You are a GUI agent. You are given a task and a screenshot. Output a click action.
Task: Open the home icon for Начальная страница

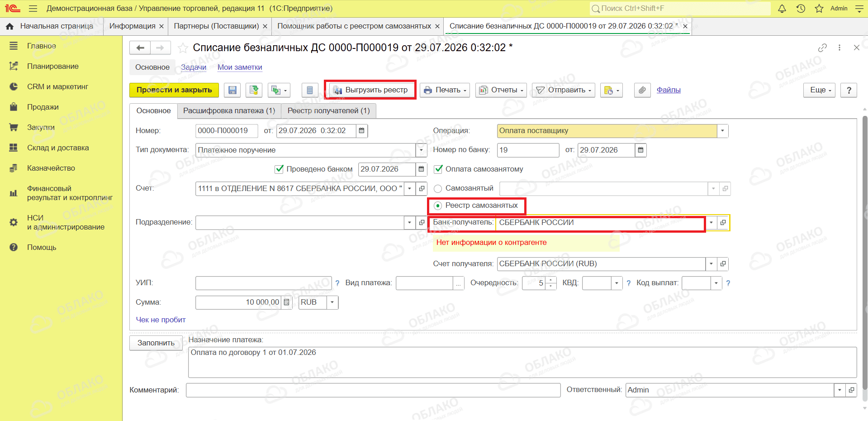point(9,26)
